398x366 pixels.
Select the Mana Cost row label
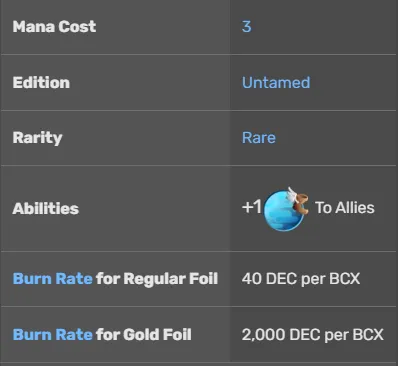pyautogui.click(x=54, y=27)
